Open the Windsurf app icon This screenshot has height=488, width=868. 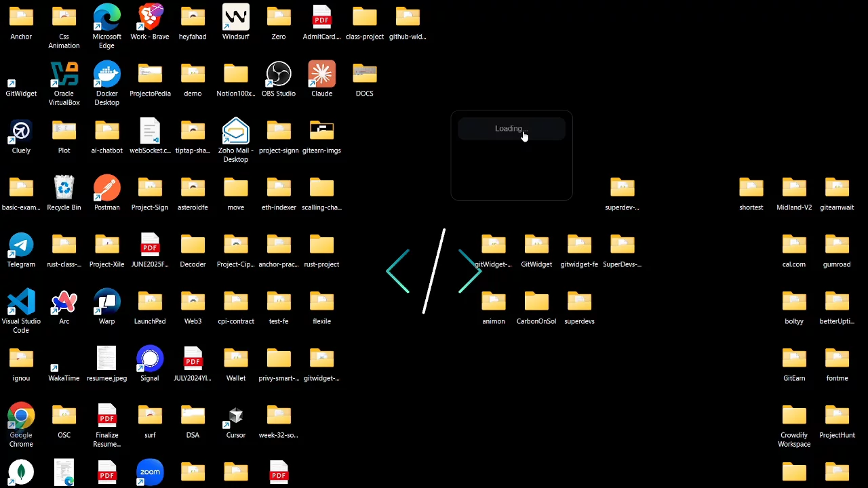[235, 18]
